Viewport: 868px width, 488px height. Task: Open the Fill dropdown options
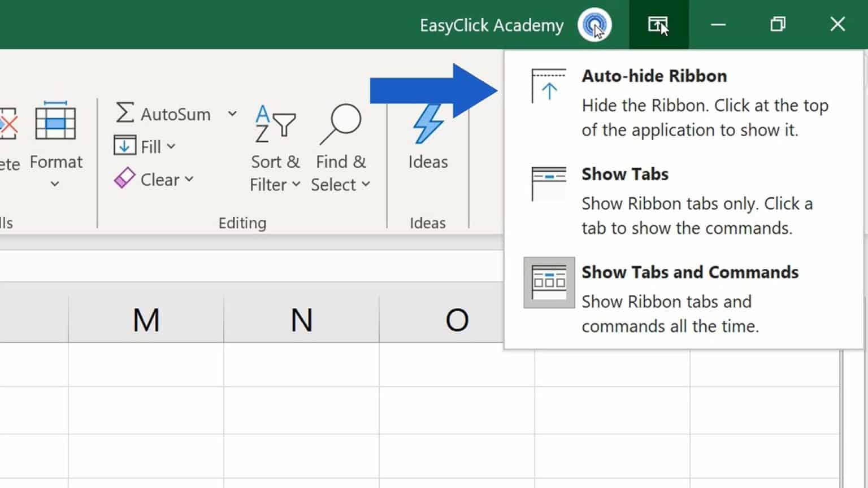(x=171, y=145)
